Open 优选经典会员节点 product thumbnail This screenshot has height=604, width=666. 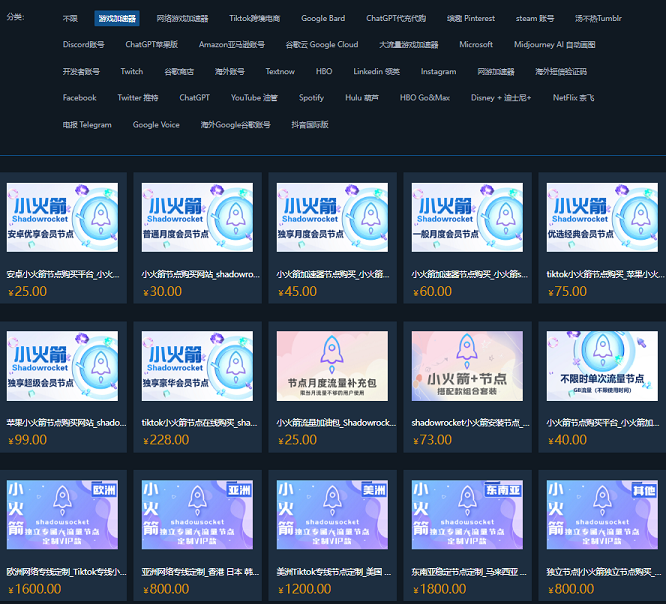click(602, 217)
